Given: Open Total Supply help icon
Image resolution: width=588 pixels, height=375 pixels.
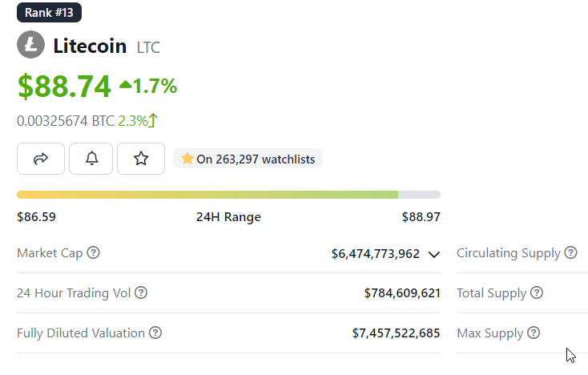Looking at the screenshot, I should coord(537,292).
